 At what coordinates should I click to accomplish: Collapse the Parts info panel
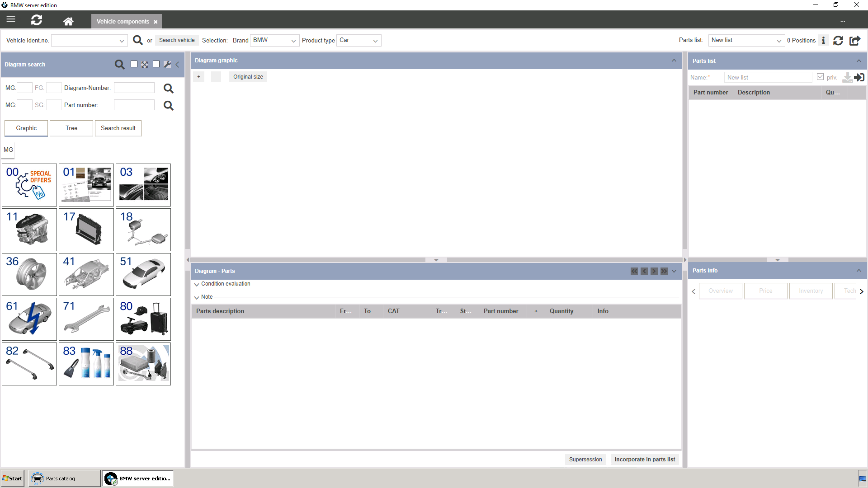tap(859, 271)
